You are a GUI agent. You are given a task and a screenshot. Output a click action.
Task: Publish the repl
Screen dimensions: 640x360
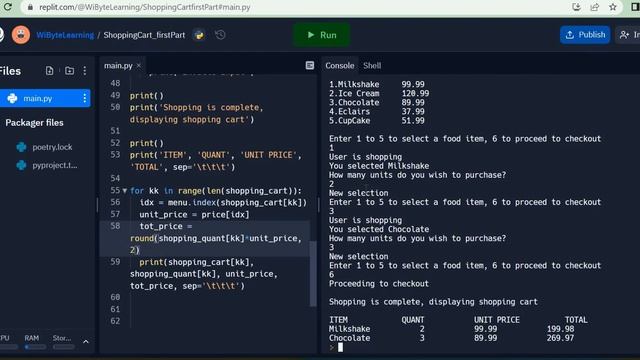click(x=585, y=35)
